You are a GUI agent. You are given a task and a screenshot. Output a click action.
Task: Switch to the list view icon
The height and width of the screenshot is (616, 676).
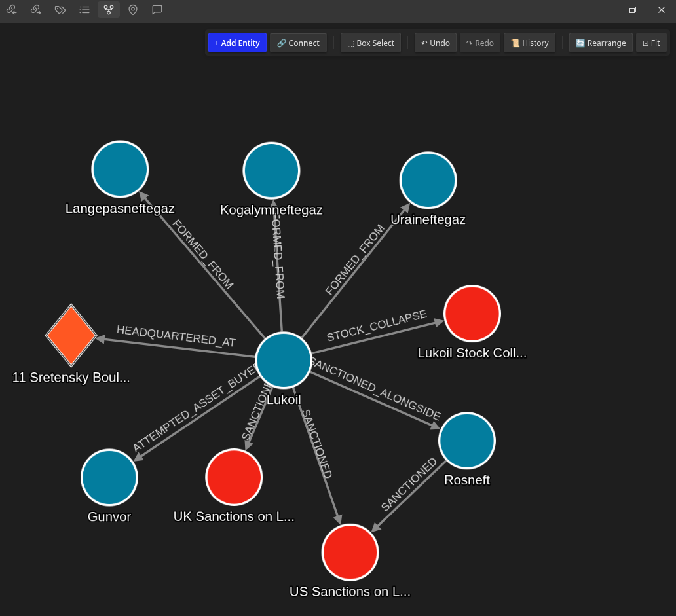(84, 10)
